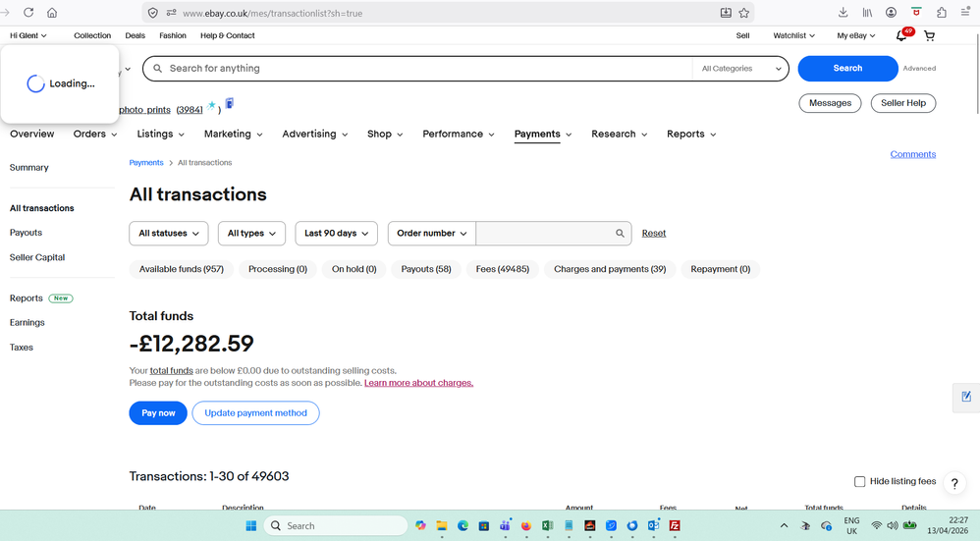Open the Messages button
Image resolution: width=980 pixels, height=541 pixels.
830,103
